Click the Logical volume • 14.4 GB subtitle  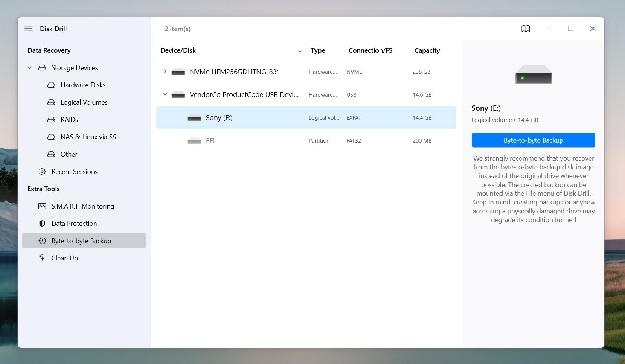[x=505, y=120]
